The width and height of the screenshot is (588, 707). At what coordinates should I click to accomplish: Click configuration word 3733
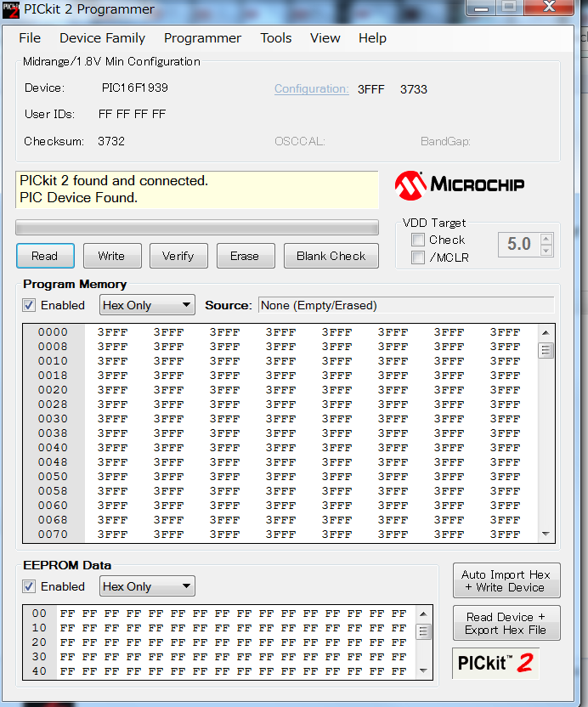414,89
